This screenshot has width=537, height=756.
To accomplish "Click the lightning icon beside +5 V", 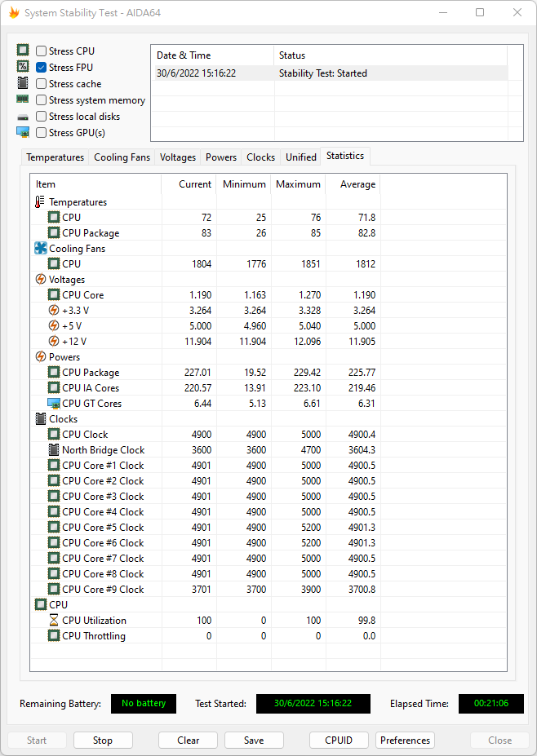I will 54,326.
